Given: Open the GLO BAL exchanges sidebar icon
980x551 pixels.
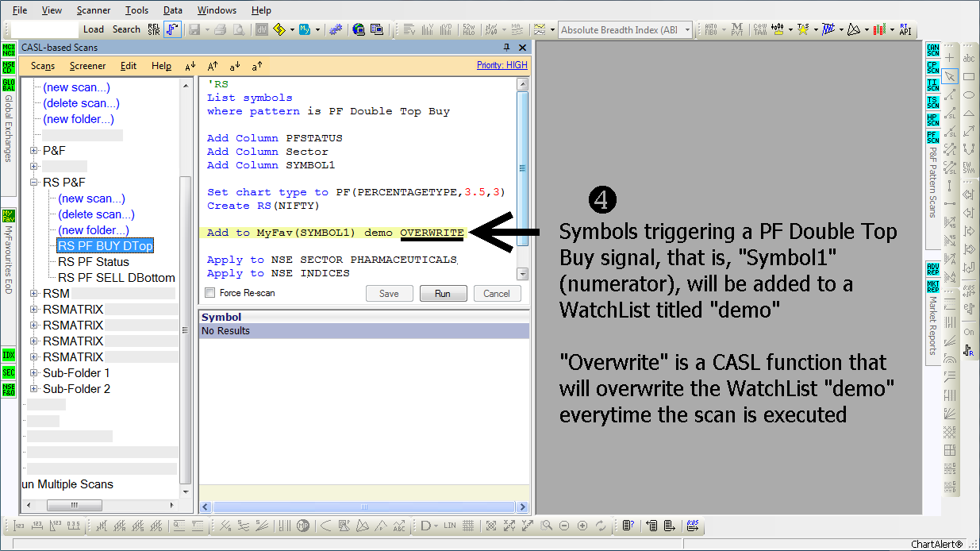Looking at the screenshot, I should (x=8, y=85).
